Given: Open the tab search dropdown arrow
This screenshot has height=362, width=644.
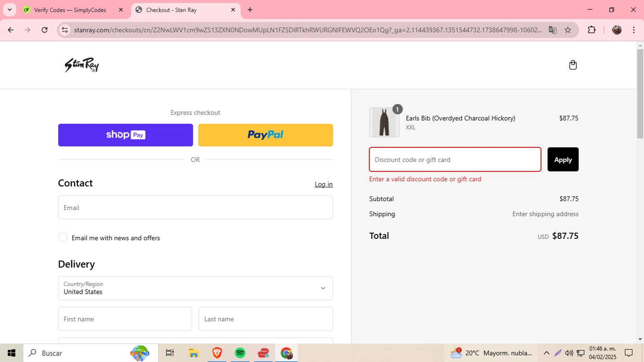Looking at the screenshot, I should [x=9, y=10].
